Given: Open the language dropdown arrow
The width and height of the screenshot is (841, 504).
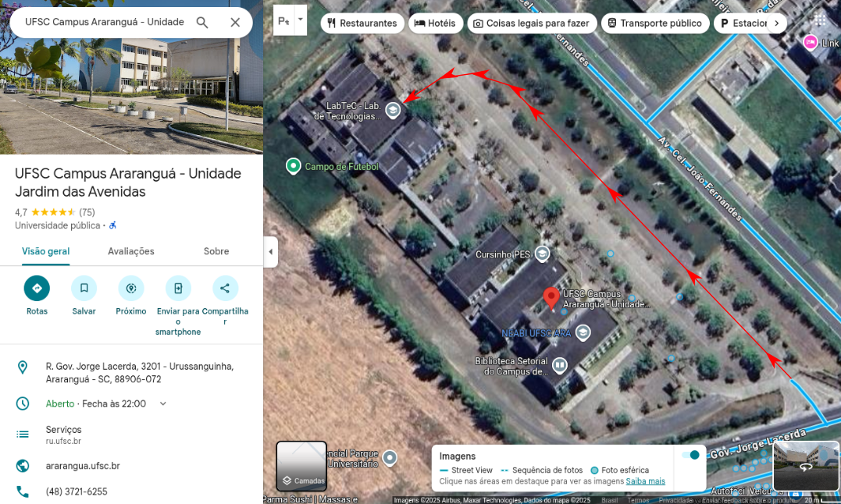Looking at the screenshot, I should point(301,20).
